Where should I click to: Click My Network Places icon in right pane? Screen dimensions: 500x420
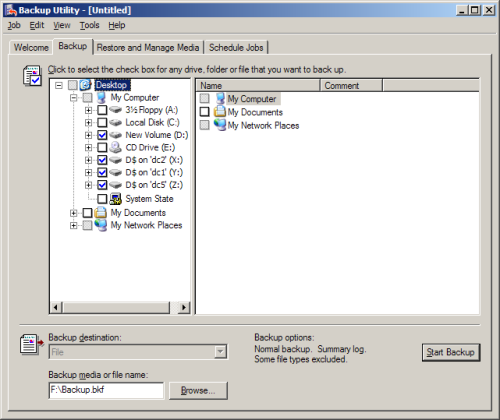click(x=220, y=125)
